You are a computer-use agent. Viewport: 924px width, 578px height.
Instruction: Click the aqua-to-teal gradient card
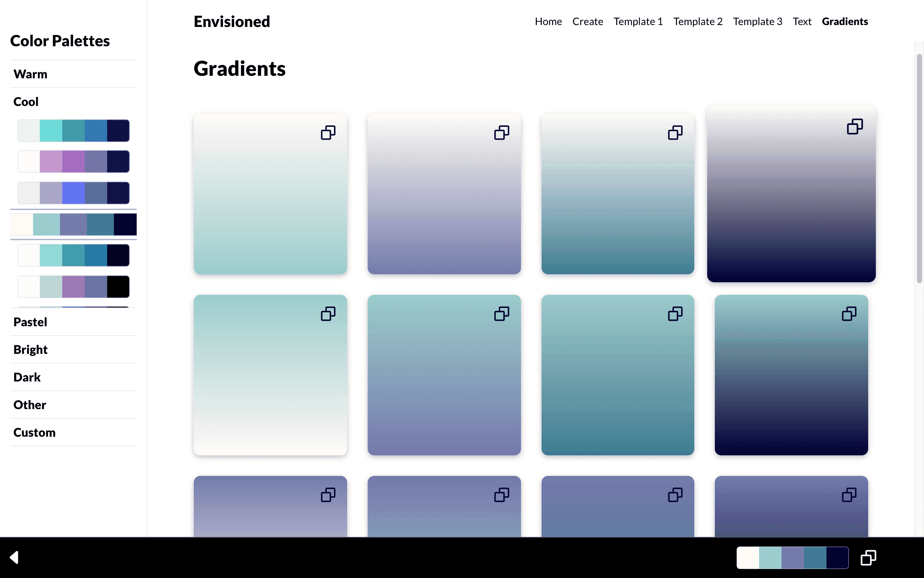[x=618, y=375]
